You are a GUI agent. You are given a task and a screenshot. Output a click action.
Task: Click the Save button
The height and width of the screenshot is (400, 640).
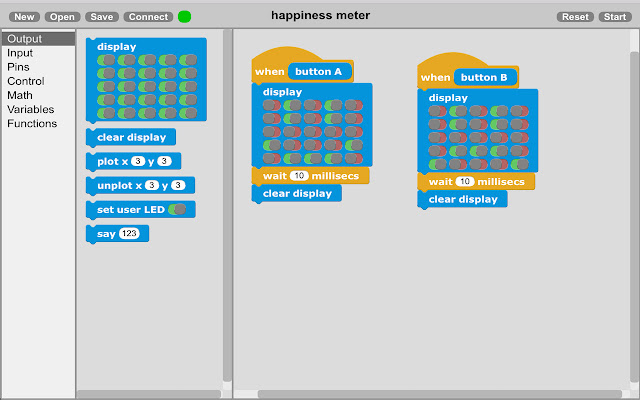pos(102,17)
